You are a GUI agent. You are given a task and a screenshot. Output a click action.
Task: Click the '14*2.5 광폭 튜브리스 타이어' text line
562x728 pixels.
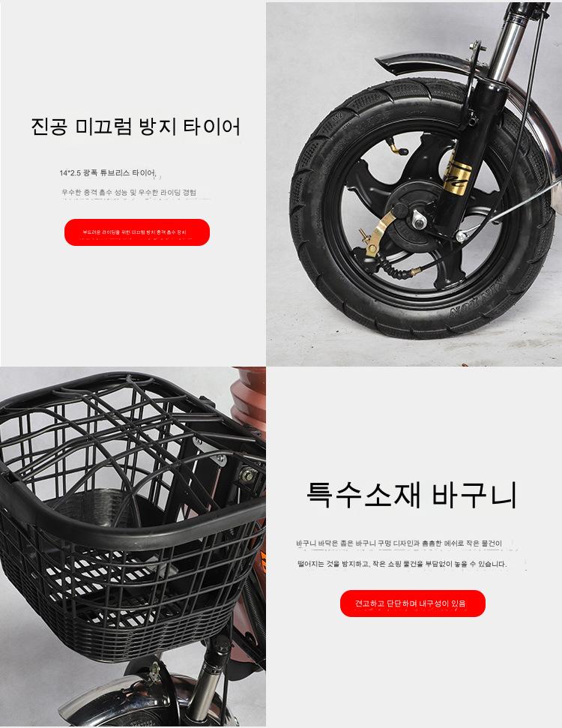click(108, 173)
